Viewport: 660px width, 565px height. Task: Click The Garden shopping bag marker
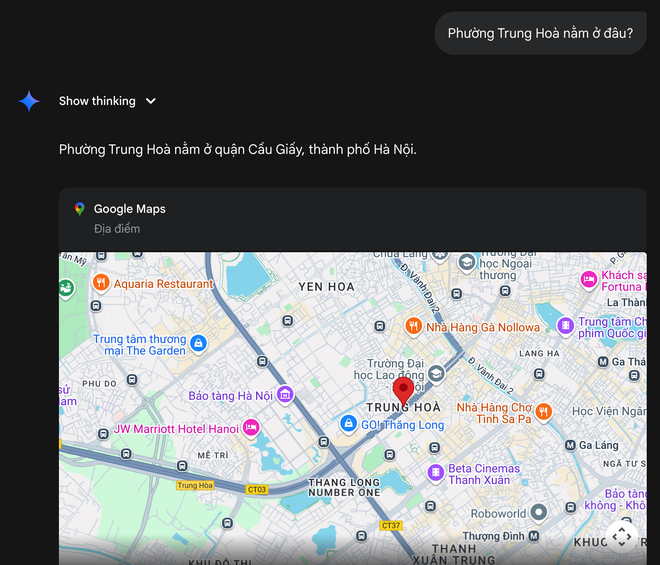coord(198,344)
